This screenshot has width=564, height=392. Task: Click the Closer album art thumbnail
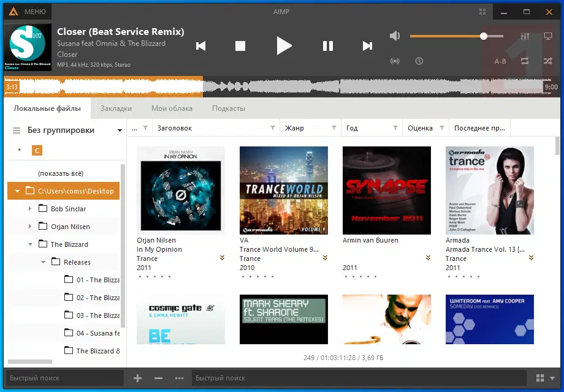pos(28,47)
